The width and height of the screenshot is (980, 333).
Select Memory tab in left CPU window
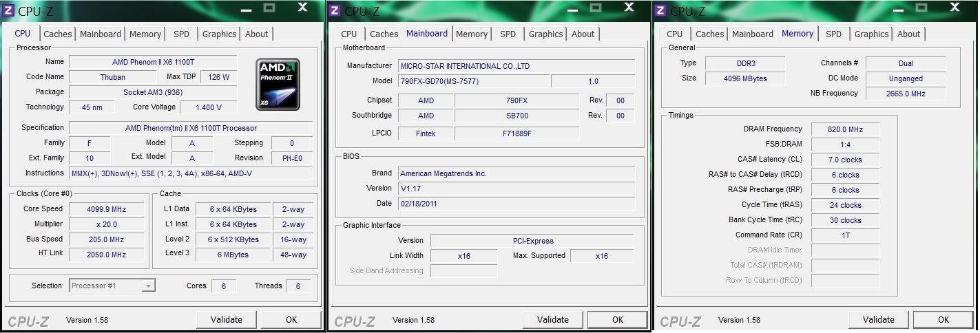tap(145, 34)
